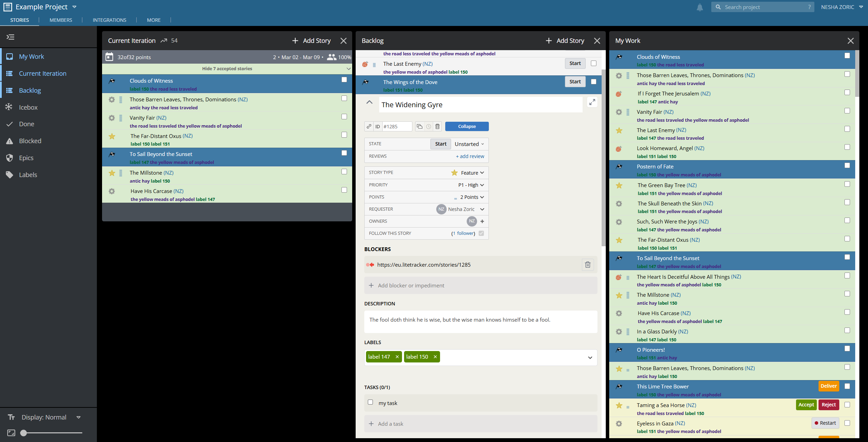Adjust the display size slider handle

pos(24,433)
